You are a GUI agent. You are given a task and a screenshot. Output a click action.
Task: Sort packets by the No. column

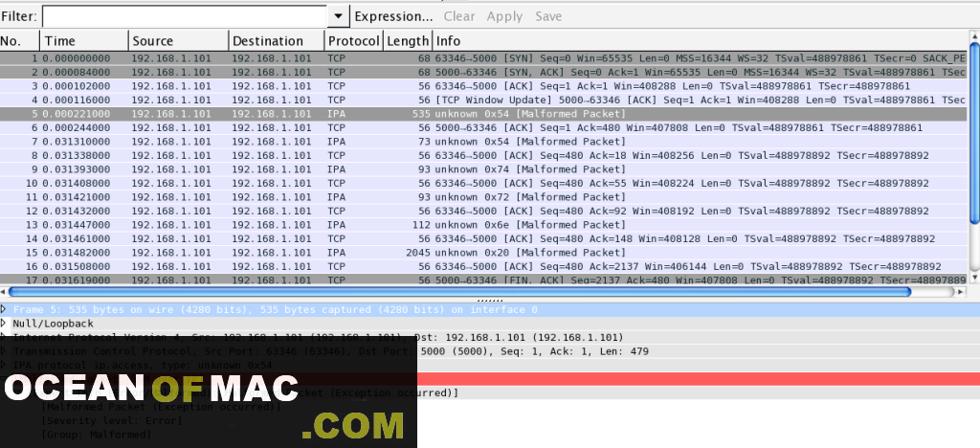pyautogui.click(x=20, y=40)
